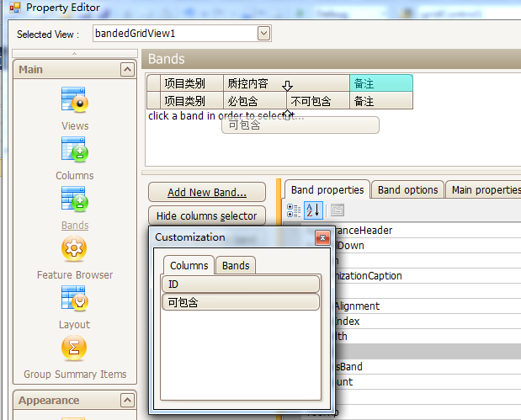Viewport: 521px width, 420px height.
Task: Open the Bands designer icon
Action: tap(75, 199)
